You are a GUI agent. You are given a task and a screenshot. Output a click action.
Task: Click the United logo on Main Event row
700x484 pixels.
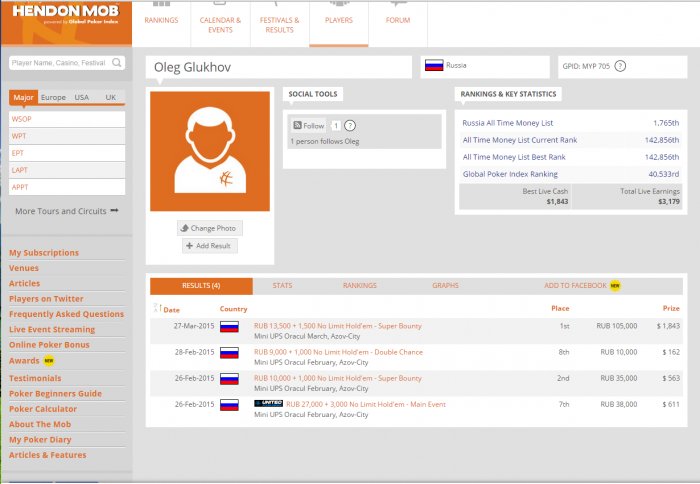coord(268,403)
